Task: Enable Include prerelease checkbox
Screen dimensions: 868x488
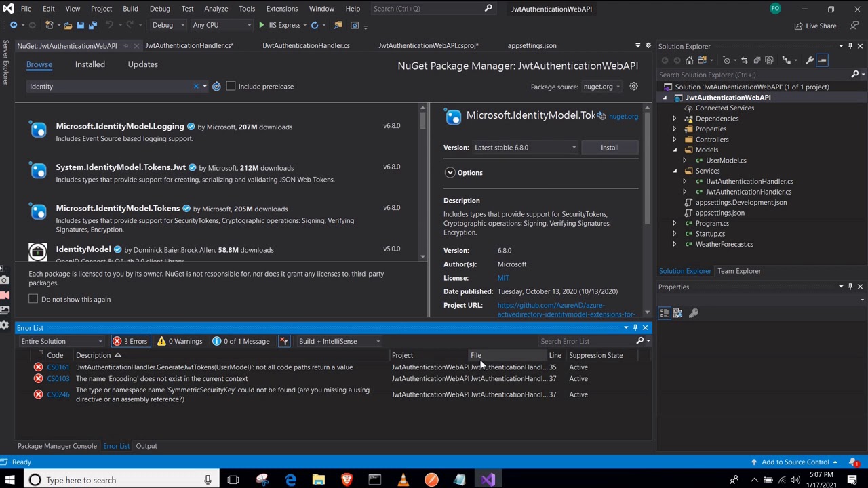Action: point(231,87)
